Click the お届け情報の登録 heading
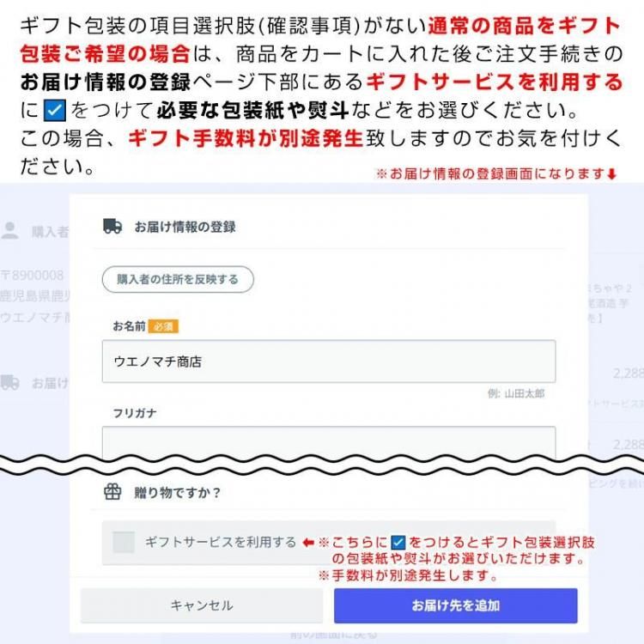Screen dimensions: 644x644 185,227
